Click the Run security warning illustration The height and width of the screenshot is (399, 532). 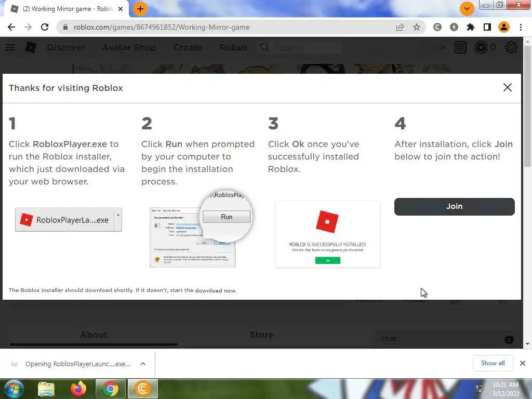tap(201, 229)
